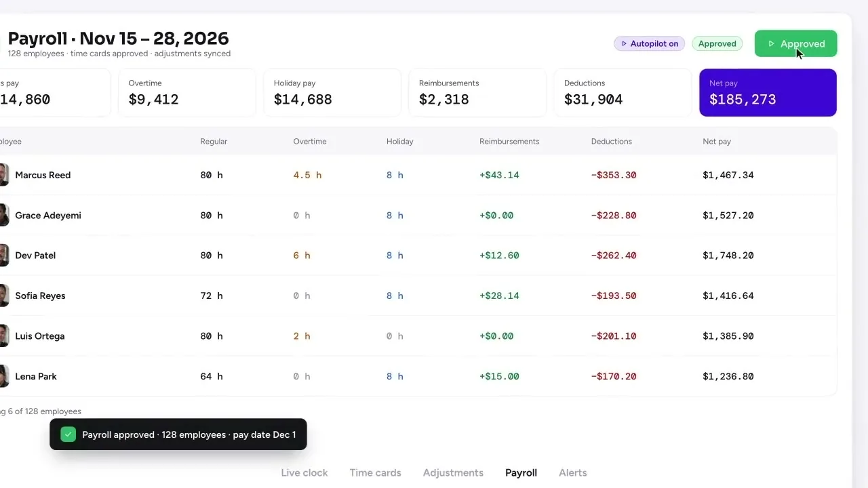Click Marcus Reed's avatar
The height and width of the screenshot is (488, 868).
pyautogui.click(x=3, y=175)
